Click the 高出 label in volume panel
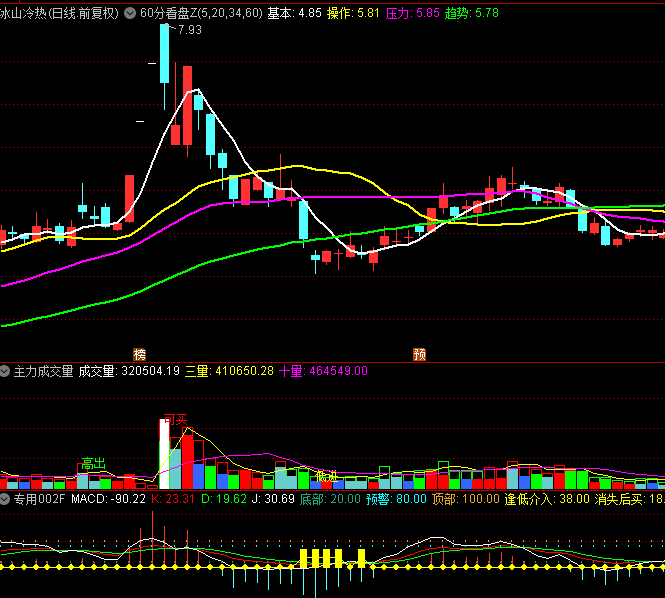The width and height of the screenshot is (665, 598). pyautogui.click(x=93, y=464)
